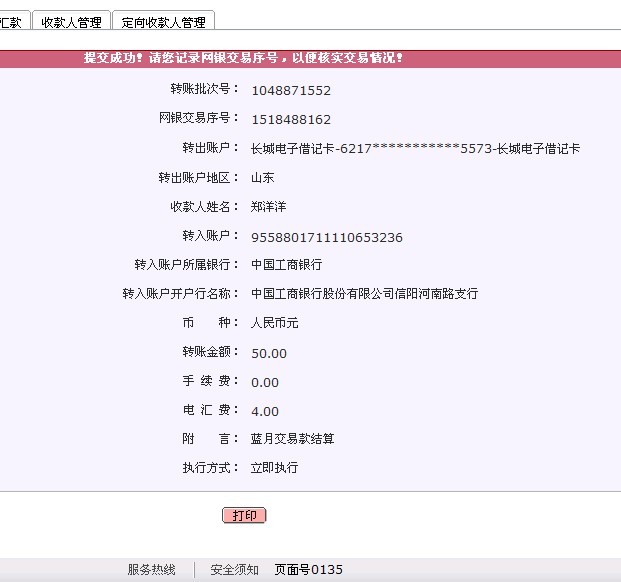
Task: Click the 转出账户地区 value 山东
Action: (262, 178)
